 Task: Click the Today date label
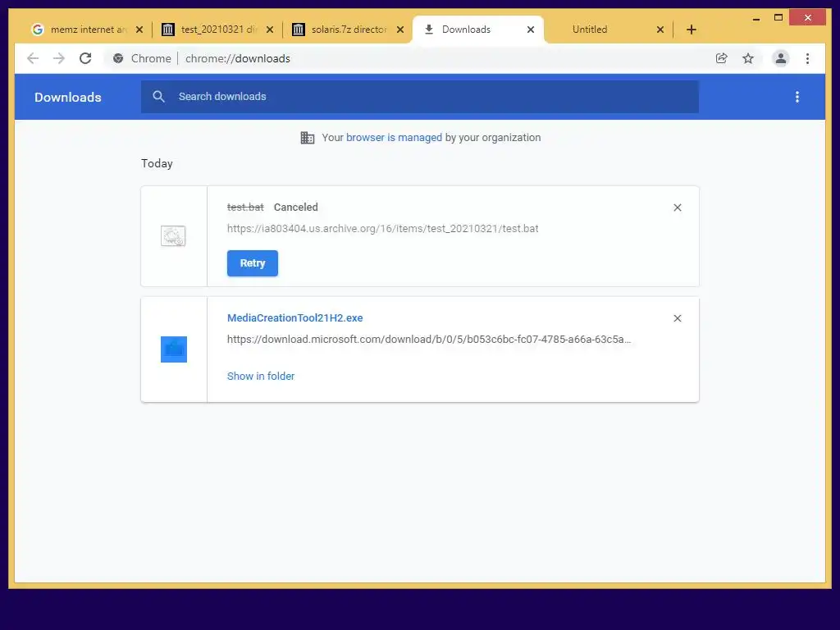click(157, 163)
